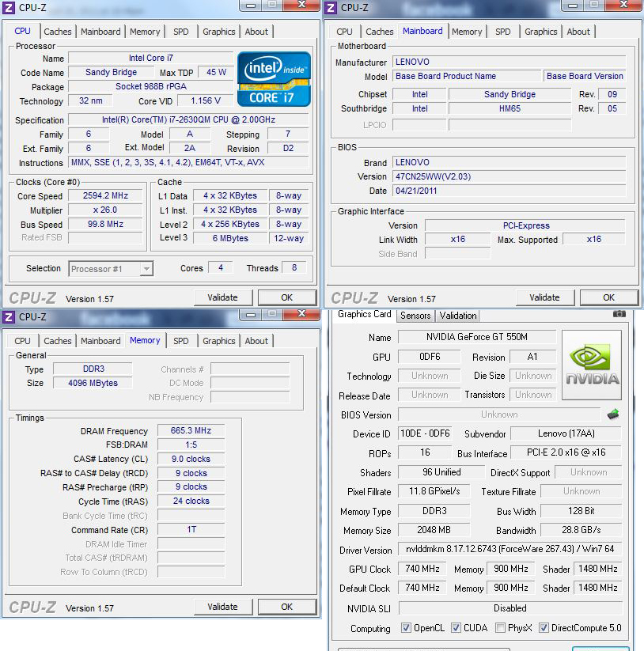Image resolution: width=644 pixels, height=651 pixels.
Task: Click the CPU-Z icon in the CPU window titlebar
Action: tap(7, 6)
